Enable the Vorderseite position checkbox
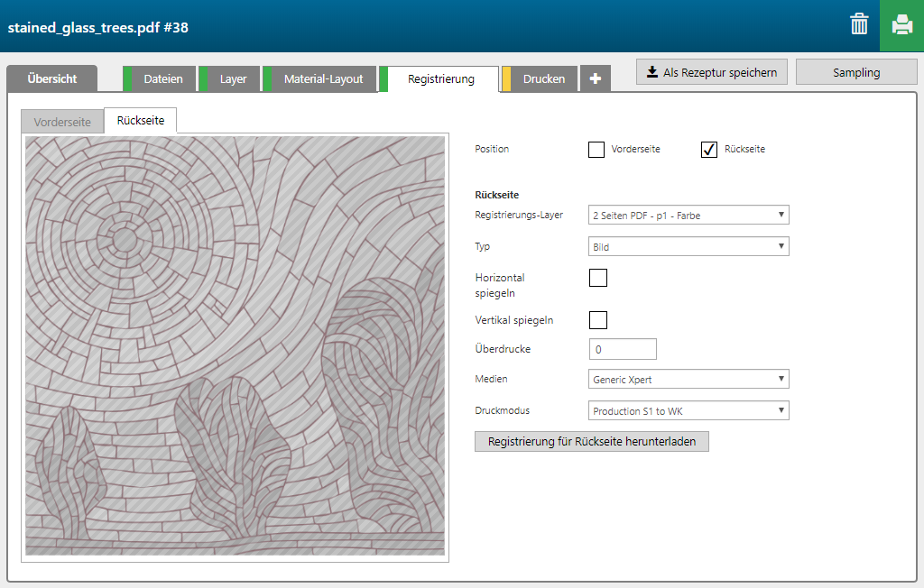The height and width of the screenshot is (588, 924). pos(596,150)
